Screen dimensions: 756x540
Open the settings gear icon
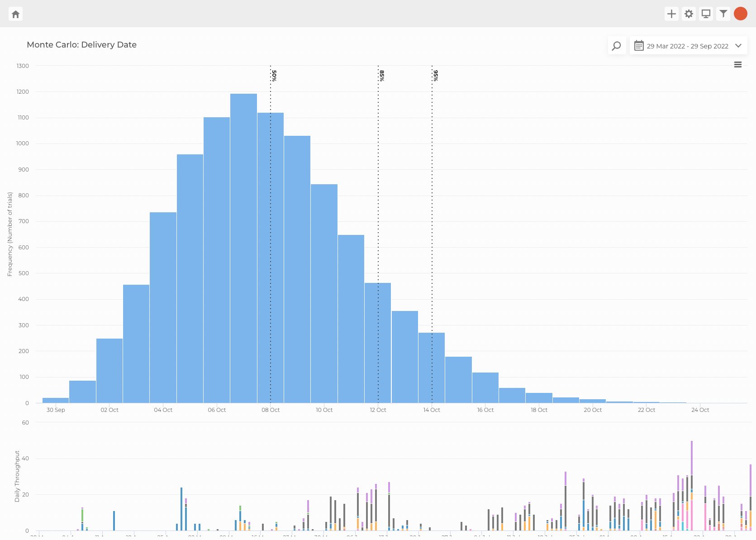tap(689, 14)
